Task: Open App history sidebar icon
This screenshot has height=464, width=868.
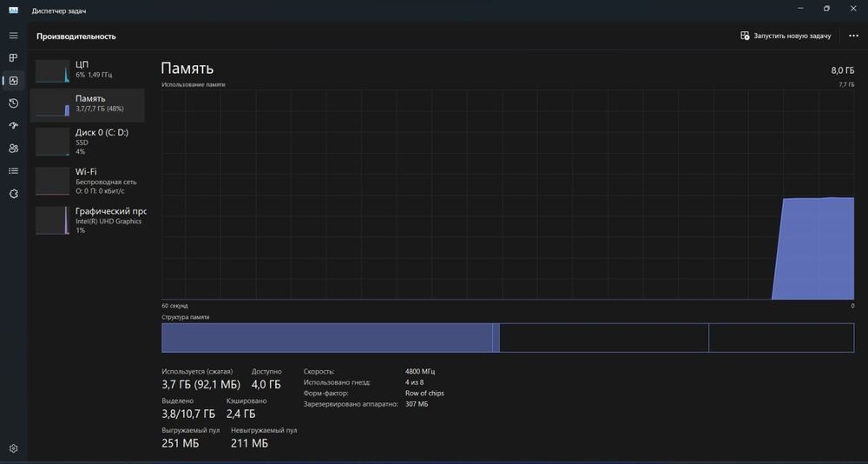Action: click(14, 103)
